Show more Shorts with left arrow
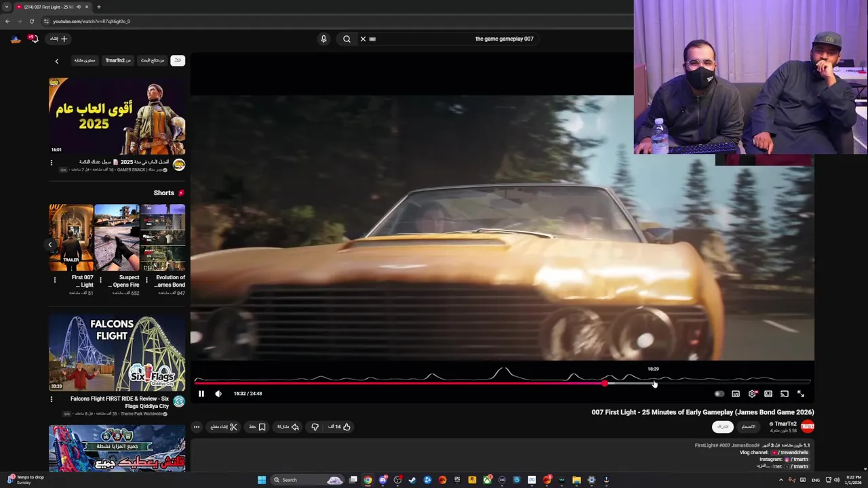Viewport: 868px width, 488px height. pyautogui.click(x=50, y=245)
